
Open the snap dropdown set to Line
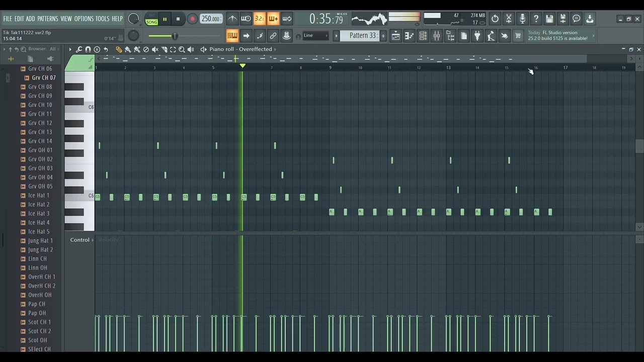[x=315, y=36]
